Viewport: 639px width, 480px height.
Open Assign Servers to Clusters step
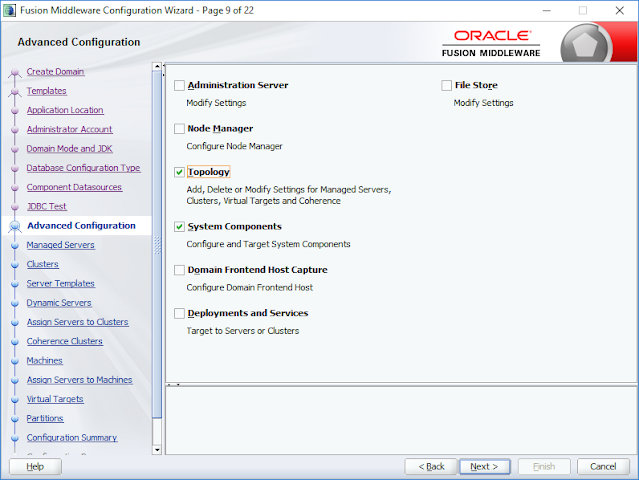point(78,322)
